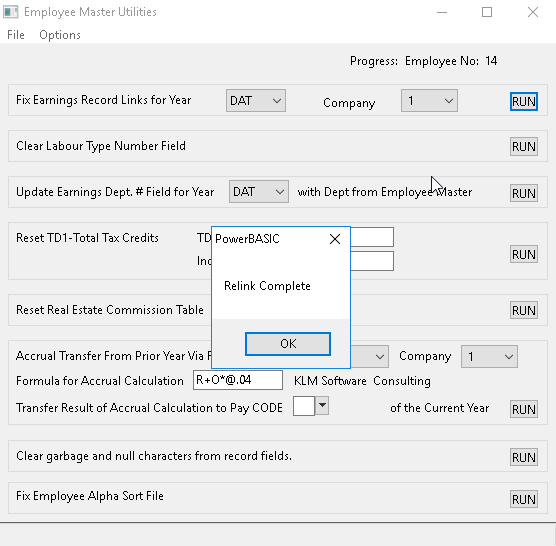Expand year dropdown for Update Earnings Dept.
This screenshot has width=556, height=546.
coord(258,192)
